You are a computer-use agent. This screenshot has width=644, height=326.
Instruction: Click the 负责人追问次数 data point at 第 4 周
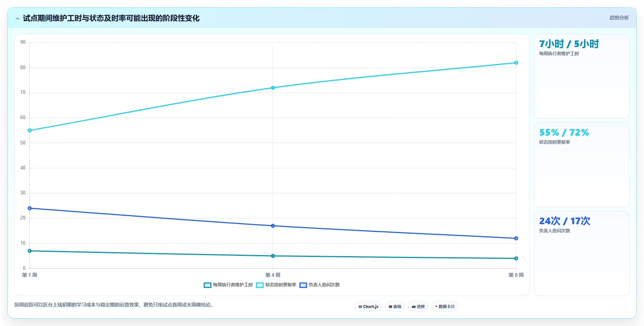[273, 226]
